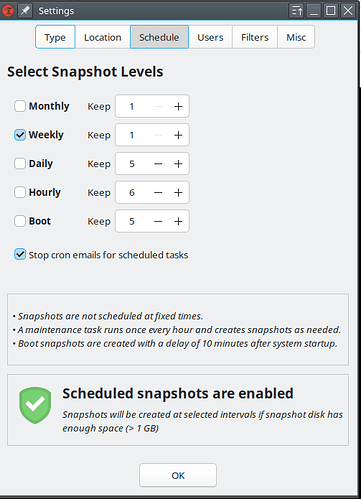Image resolution: width=361 pixels, height=499 pixels.
Task: Increase Hourly keep count with plus
Action: pyautogui.click(x=178, y=192)
